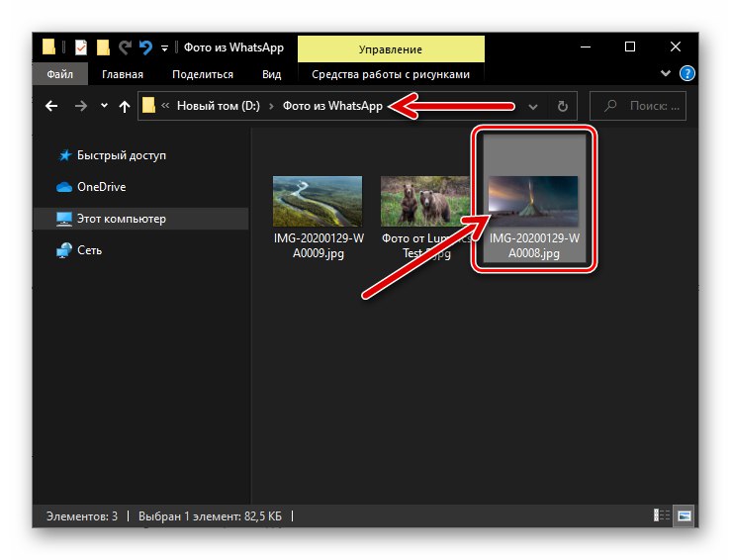
Task: Switch to details view in status bar
Action: [662, 515]
